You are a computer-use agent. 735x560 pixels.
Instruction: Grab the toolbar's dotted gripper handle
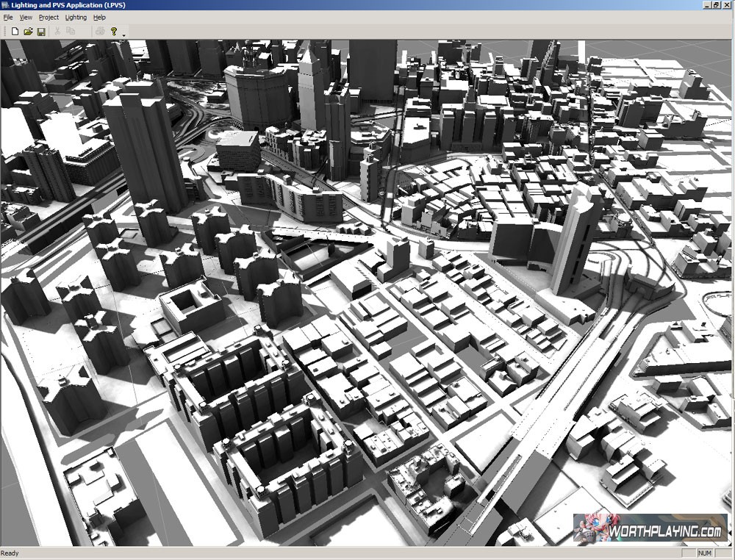tap(4, 31)
